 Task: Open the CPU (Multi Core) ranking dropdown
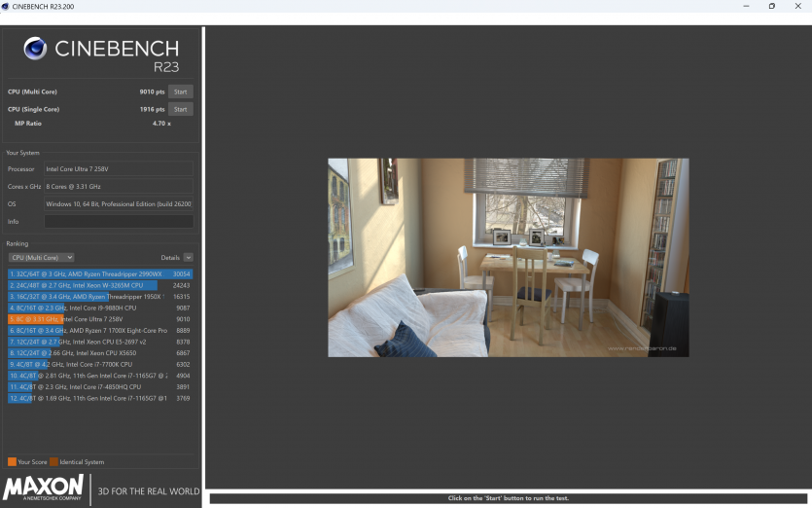[x=41, y=258]
